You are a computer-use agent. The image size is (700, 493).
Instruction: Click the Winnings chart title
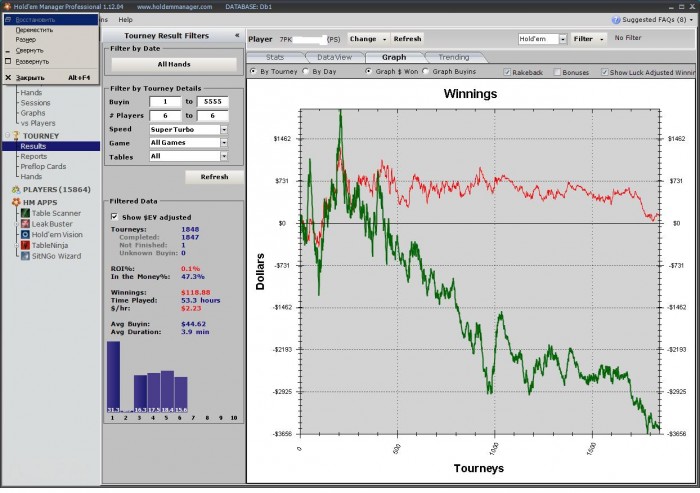470,94
